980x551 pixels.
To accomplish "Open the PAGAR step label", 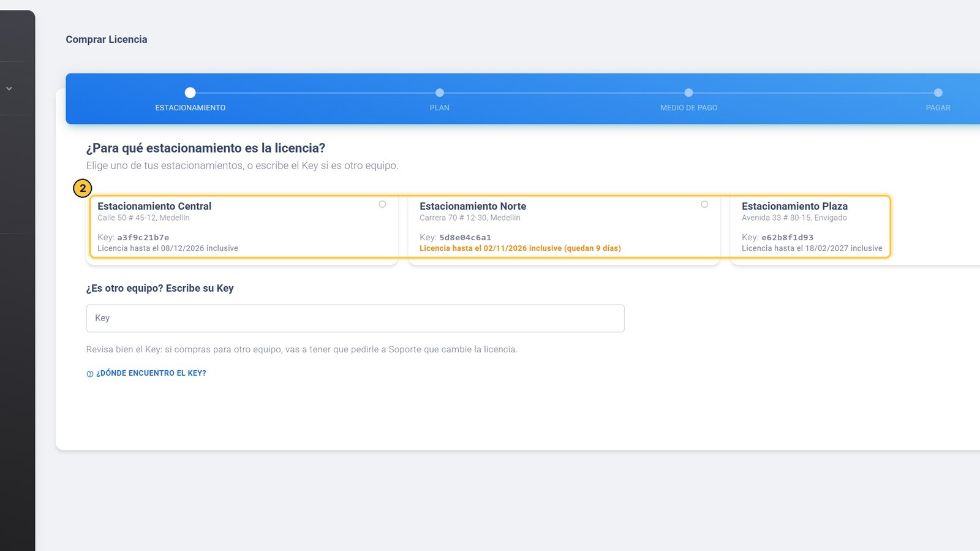I will (x=938, y=108).
